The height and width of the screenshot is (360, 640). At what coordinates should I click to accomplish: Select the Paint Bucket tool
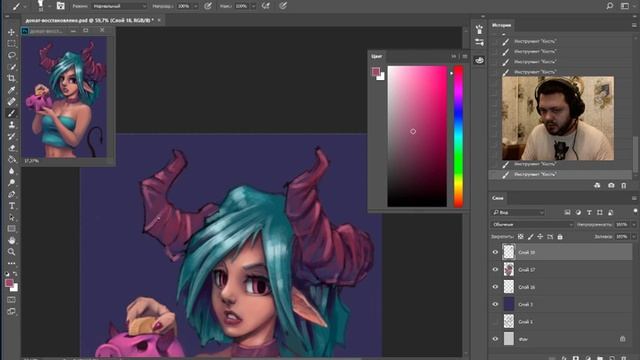[11, 159]
